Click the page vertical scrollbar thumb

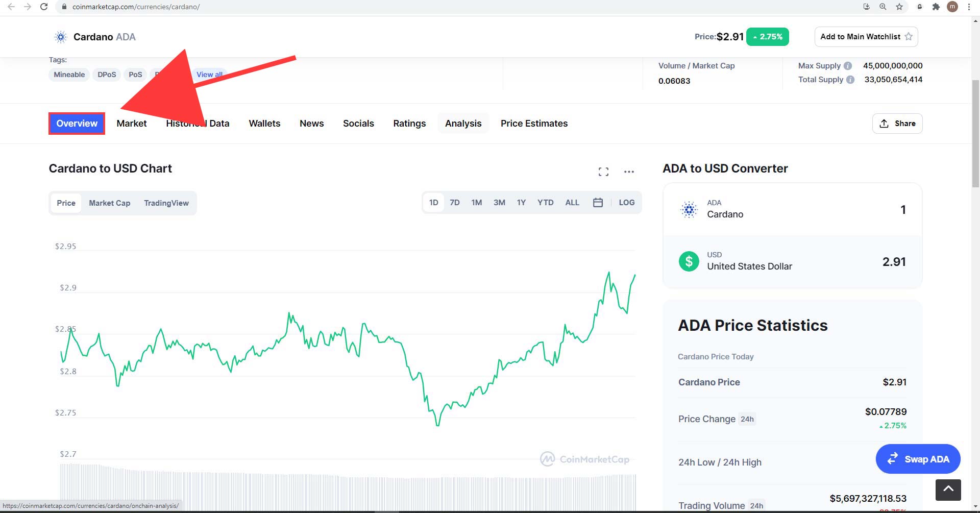click(975, 134)
